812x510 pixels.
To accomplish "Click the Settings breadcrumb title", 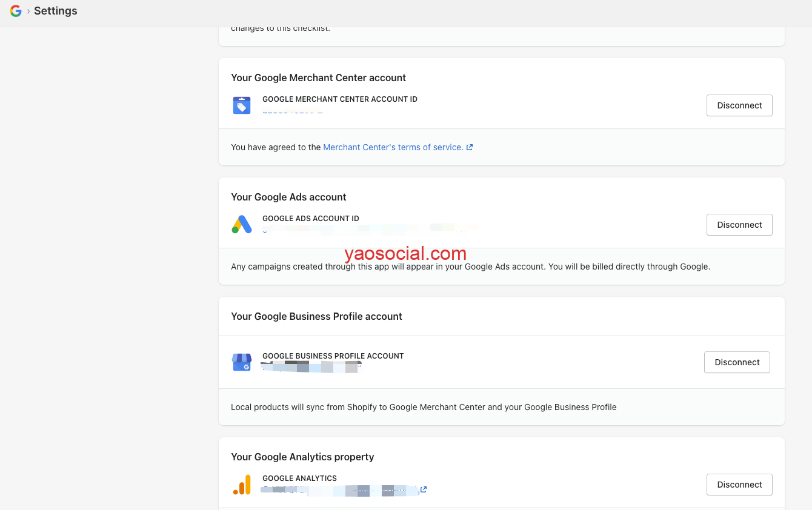I will pyautogui.click(x=56, y=11).
